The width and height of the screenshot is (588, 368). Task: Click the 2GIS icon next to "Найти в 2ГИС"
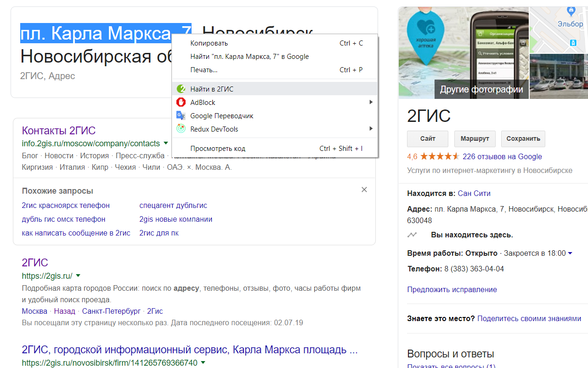[181, 89]
